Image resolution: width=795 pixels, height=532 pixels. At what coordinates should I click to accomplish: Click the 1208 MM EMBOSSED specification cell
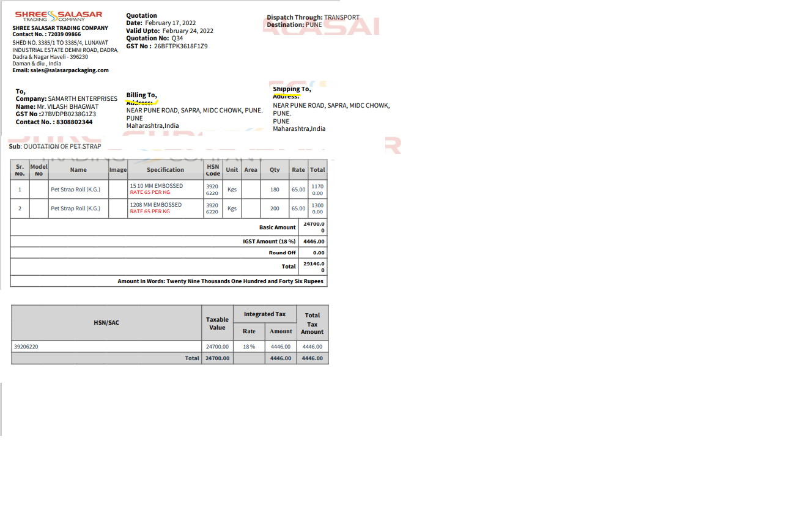pos(155,205)
